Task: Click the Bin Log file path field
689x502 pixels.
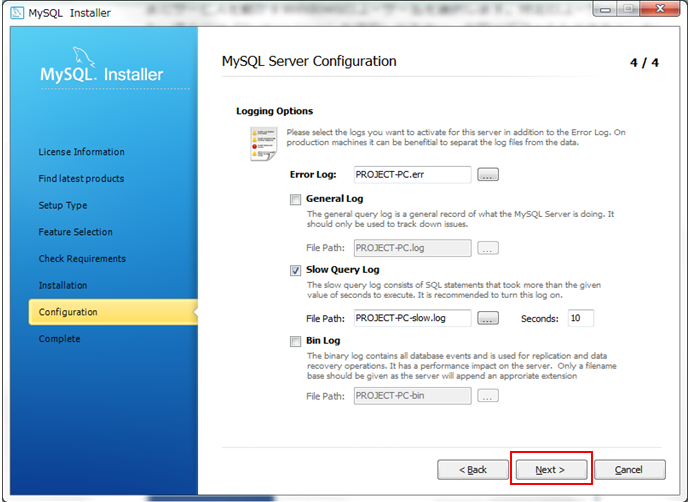Action: pos(413,396)
